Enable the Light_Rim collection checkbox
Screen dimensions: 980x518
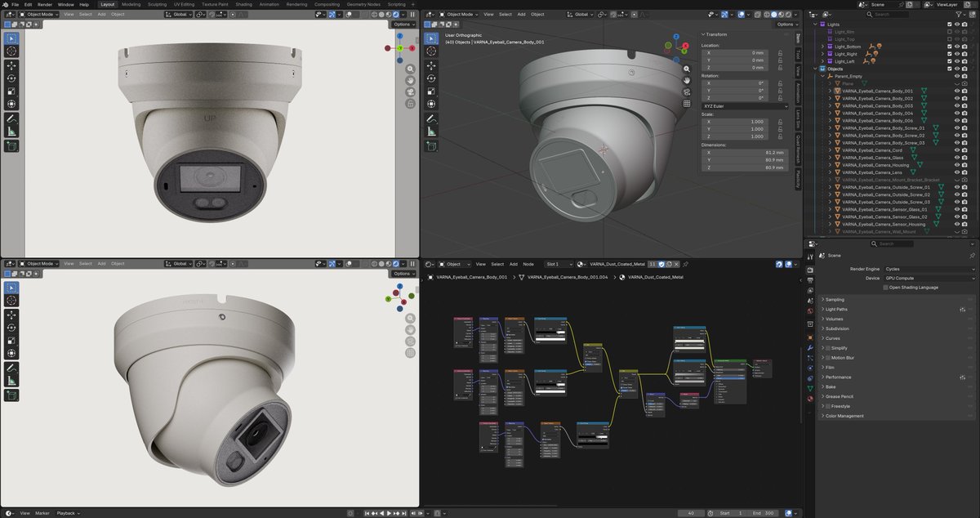pyautogui.click(x=949, y=32)
